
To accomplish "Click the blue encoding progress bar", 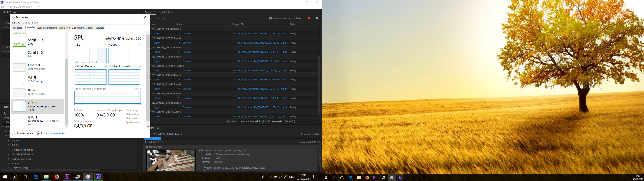I will (x=152, y=138).
